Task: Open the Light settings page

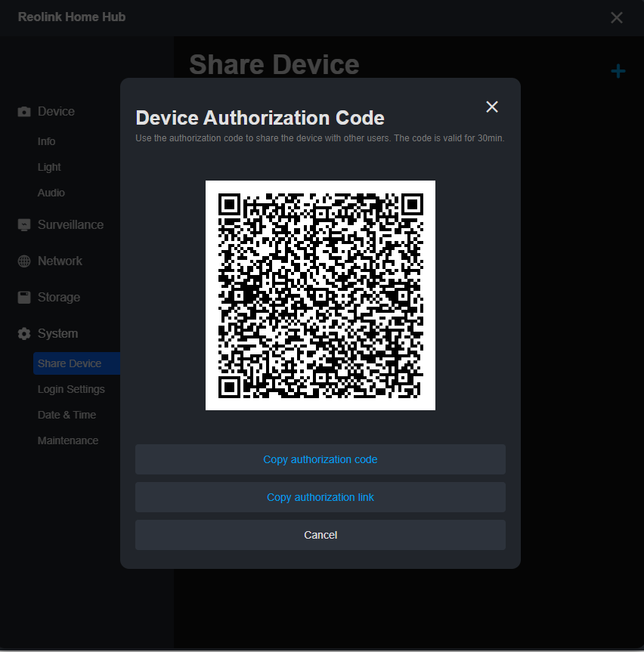Action: 49,167
